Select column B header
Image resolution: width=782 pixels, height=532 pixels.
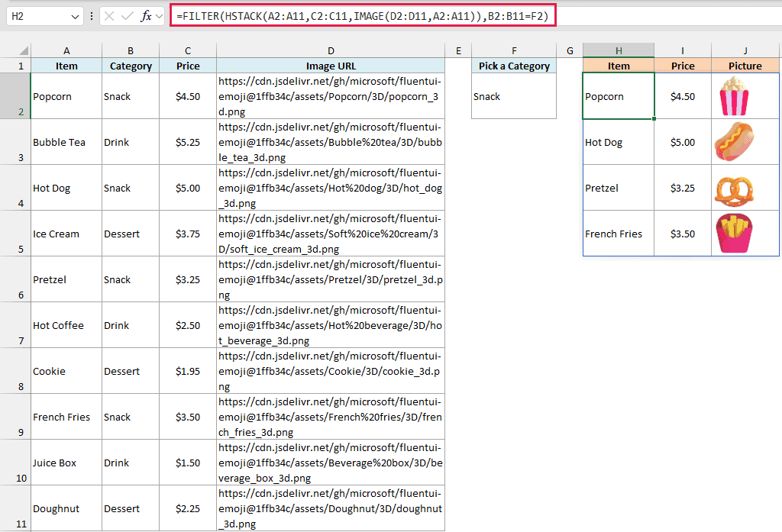click(x=131, y=50)
